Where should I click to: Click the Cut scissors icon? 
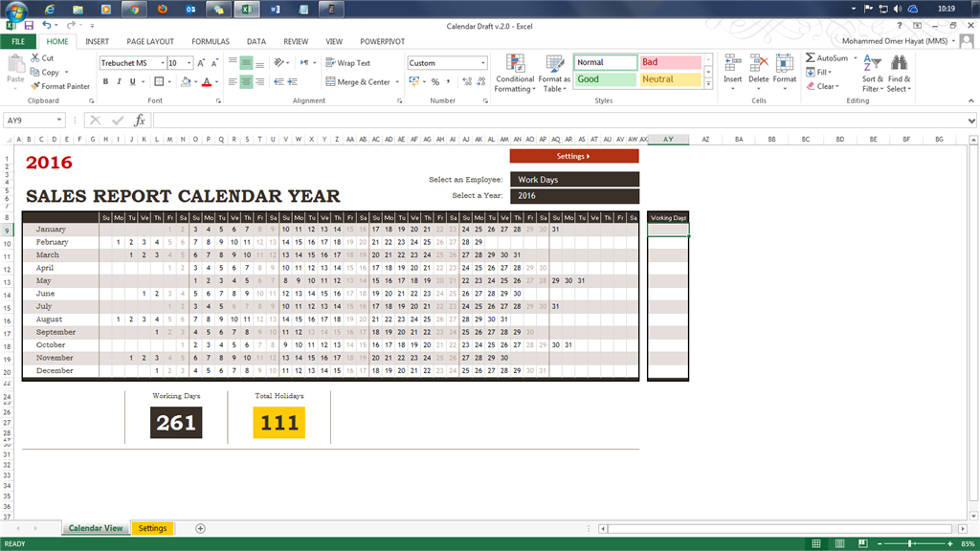(35, 57)
